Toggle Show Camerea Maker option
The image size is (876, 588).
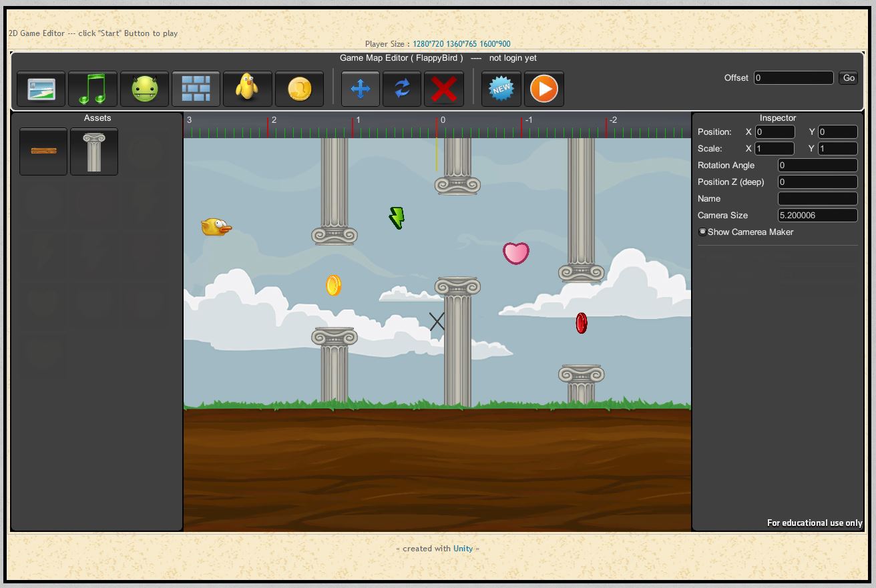[x=702, y=232]
